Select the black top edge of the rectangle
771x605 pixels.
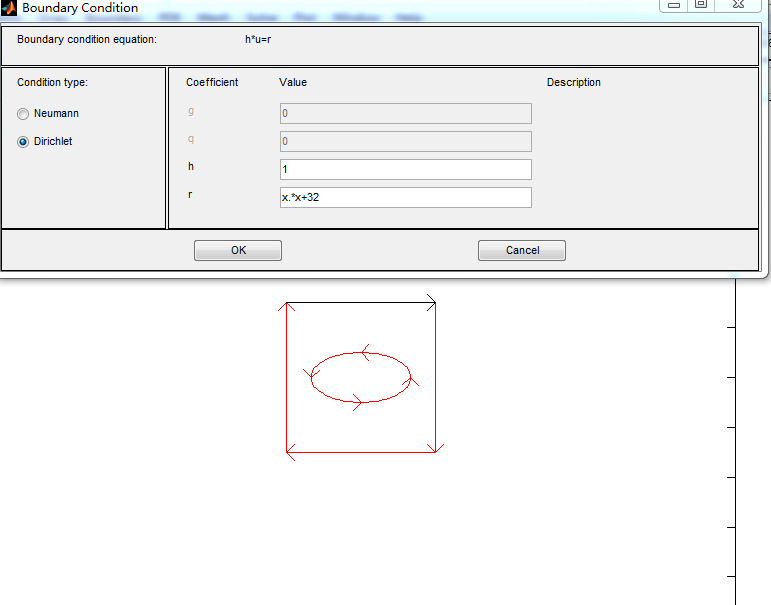361,302
